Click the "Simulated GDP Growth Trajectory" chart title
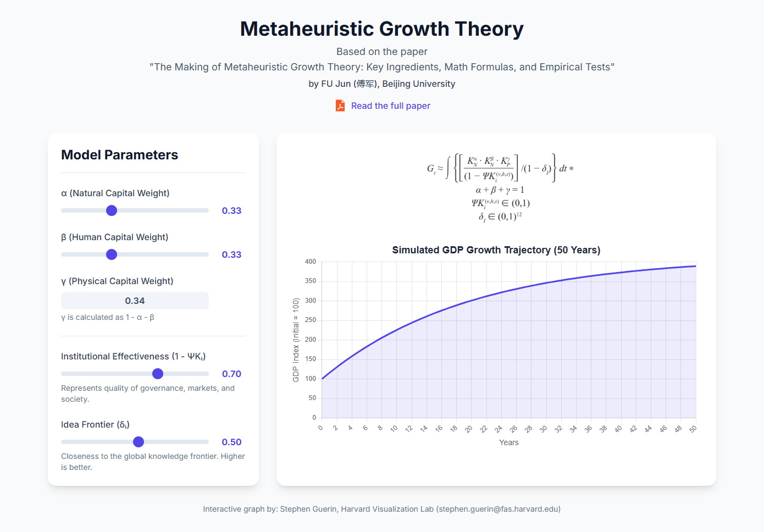The image size is (764, 532). click(496, 250)
